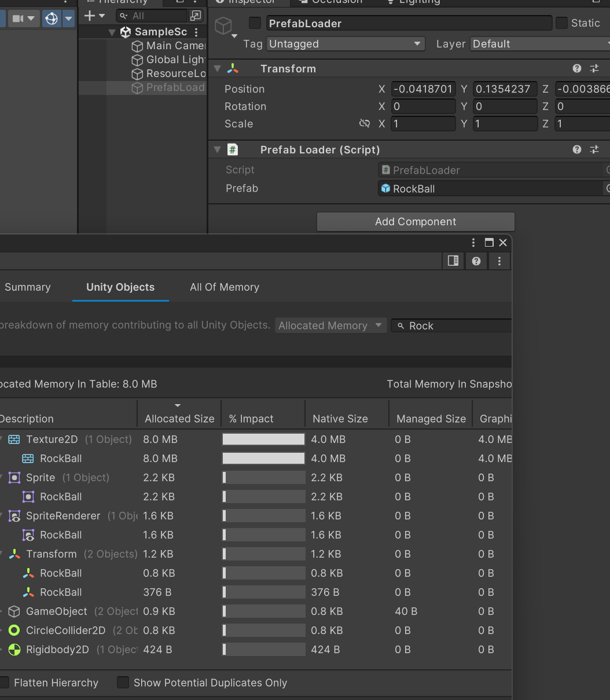
Task: Collapse the Transform component foldout
Action: (x=218, y=68)
